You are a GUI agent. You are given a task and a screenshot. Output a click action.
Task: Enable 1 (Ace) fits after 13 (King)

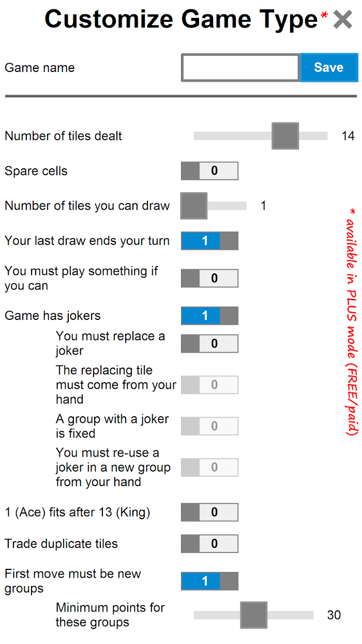209,513
